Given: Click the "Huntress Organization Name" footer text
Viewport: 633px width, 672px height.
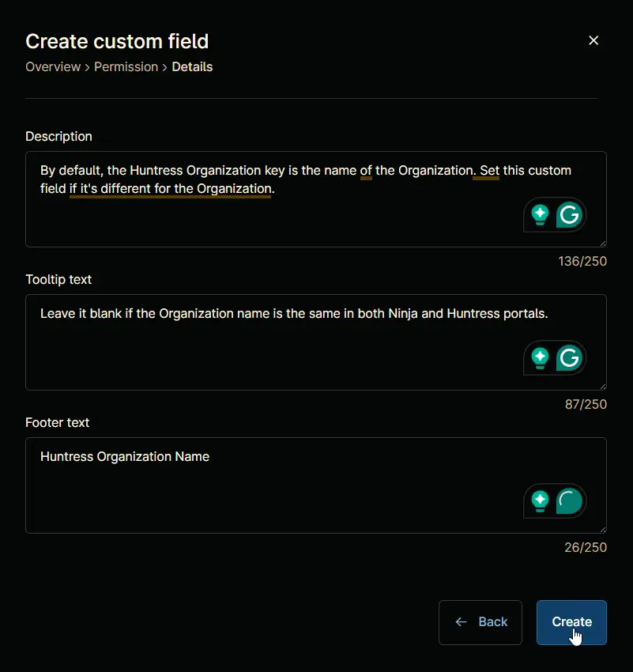Looking at the screenshot, I should pos(125,457).
